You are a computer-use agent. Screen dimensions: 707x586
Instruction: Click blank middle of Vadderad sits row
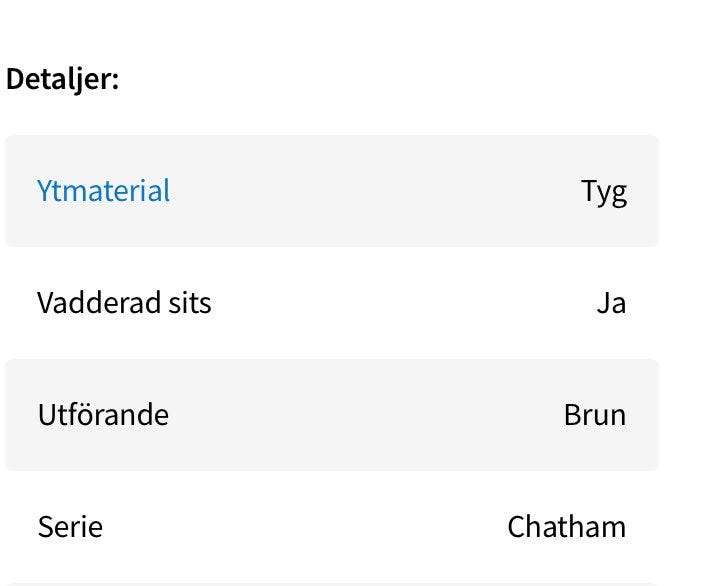tap(400, 303)
